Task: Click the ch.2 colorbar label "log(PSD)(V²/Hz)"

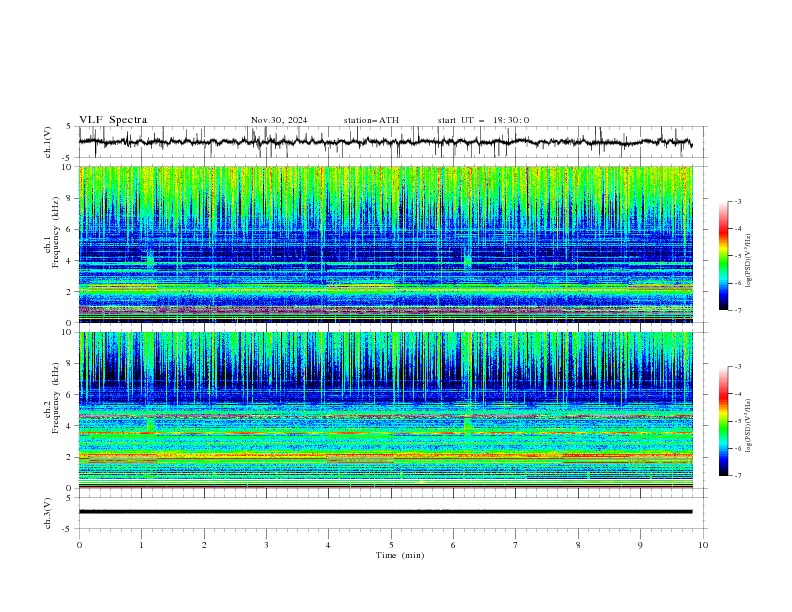Action: [748, 426]
